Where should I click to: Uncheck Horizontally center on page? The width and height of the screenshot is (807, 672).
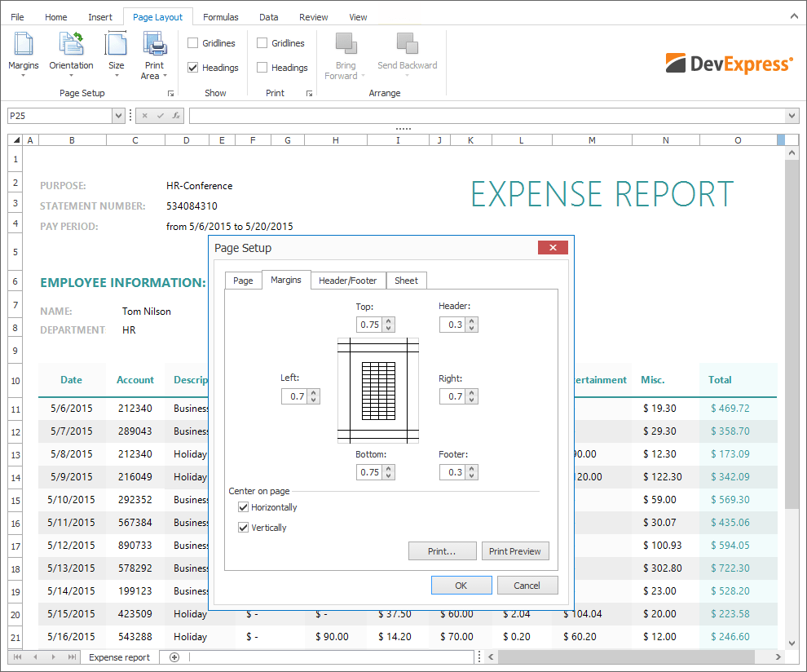click(x=243, y=507)
